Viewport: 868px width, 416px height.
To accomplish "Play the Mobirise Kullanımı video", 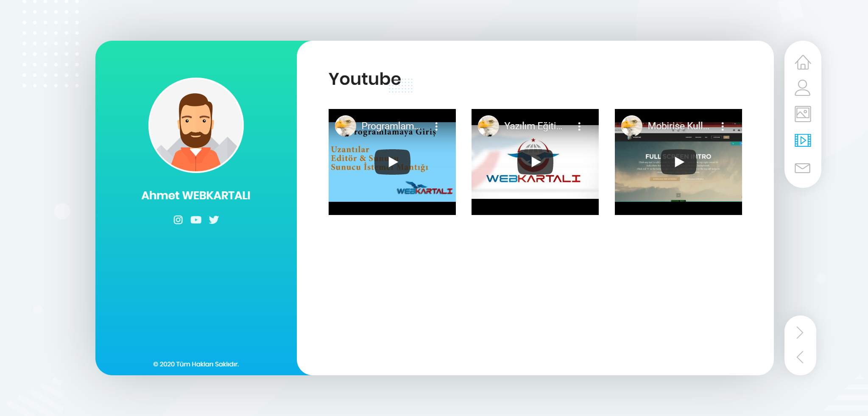I will [678, 162].
